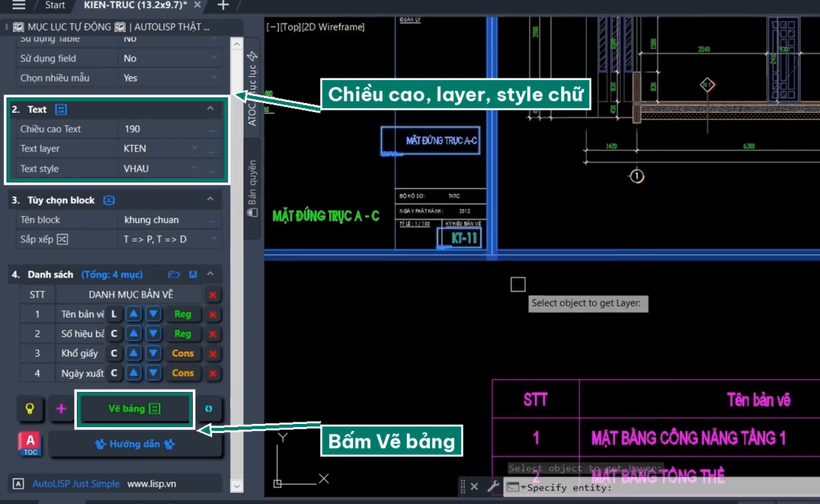Close the command line with X
The image size is (820, 504).
(x=474, y=486)
